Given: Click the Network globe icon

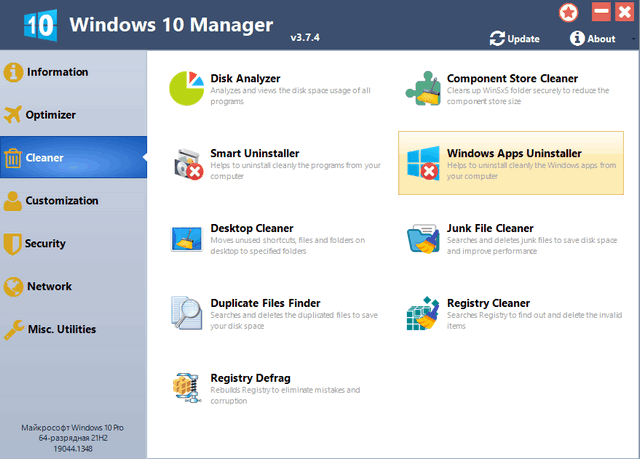Looking at the screenshot, I should pos(13,286).
